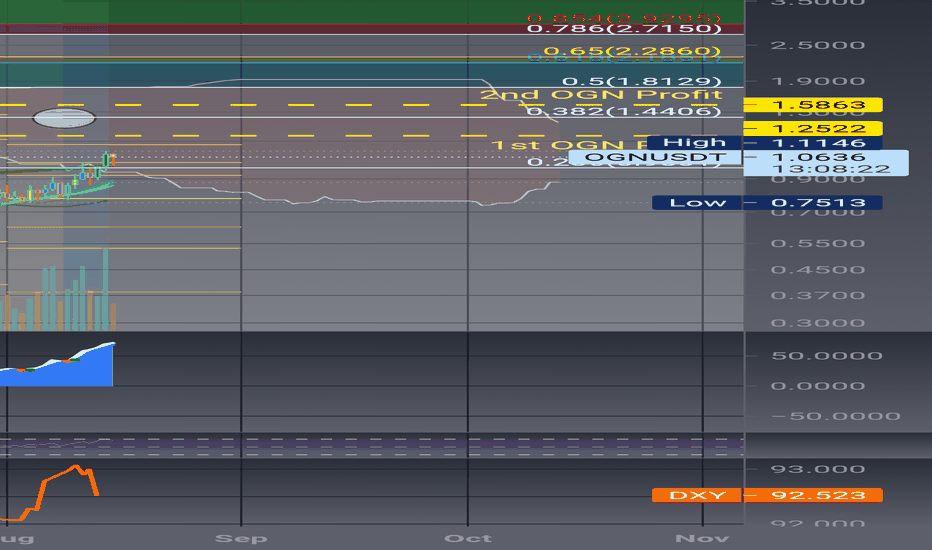Select the 1st OGN profit annotation
The width and height of the screenshot is (932, 550).
[569, 145]
